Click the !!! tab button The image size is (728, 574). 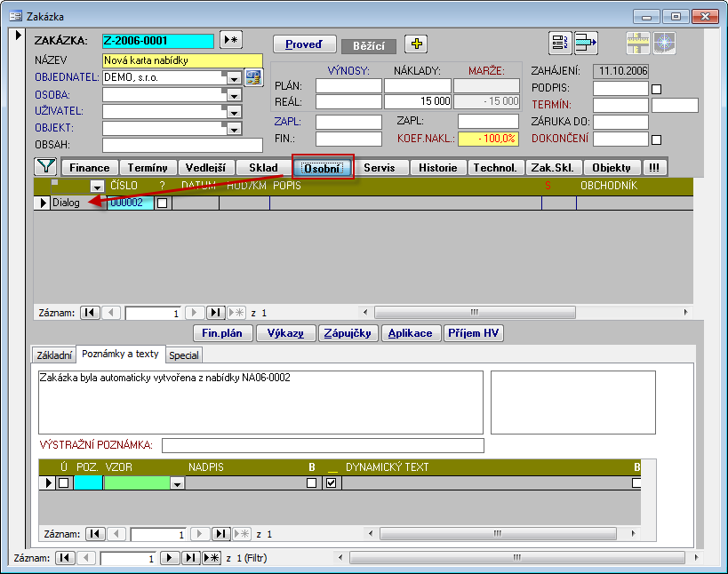pos(654,168)
